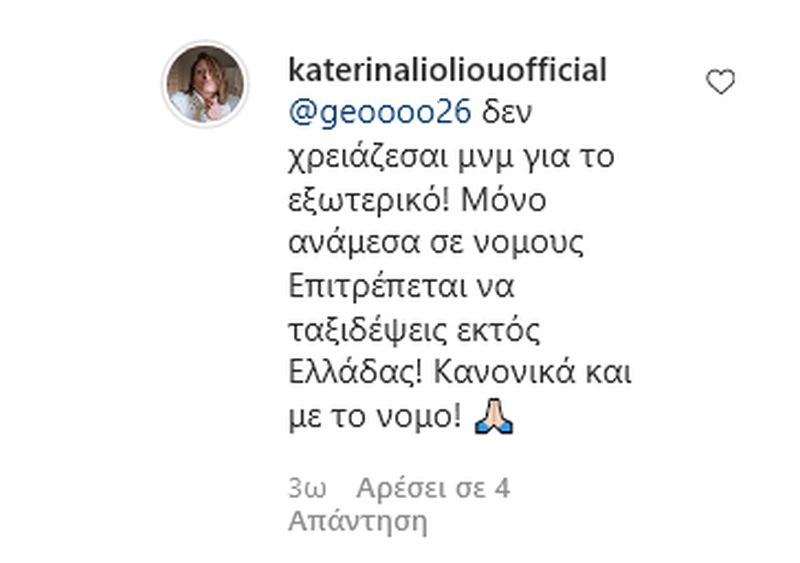The height and width of the screenshot is (563, 800).
Task: Click the 3ω timestamp
Action: tap(307, 488)
